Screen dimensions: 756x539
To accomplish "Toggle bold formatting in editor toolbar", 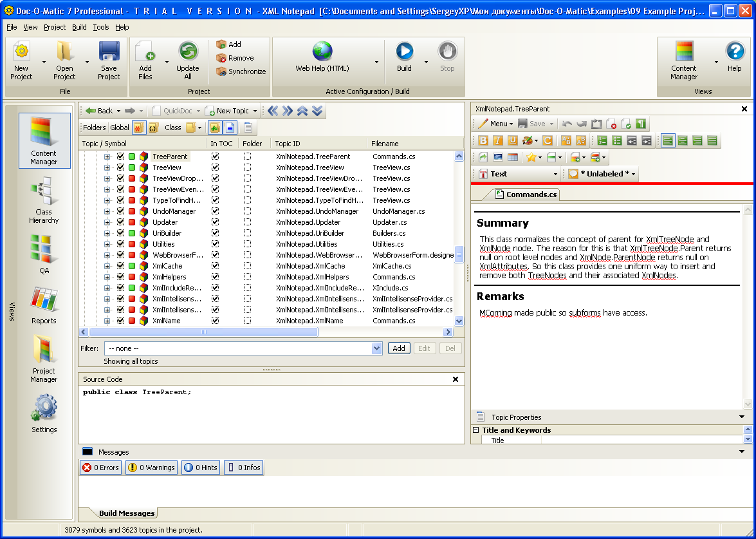I will (x=484, y=140).
